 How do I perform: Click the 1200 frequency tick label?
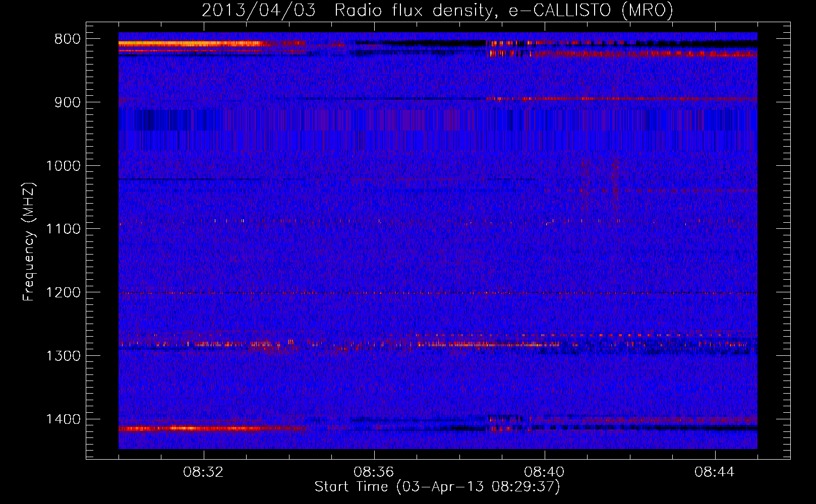coord(64,293)
